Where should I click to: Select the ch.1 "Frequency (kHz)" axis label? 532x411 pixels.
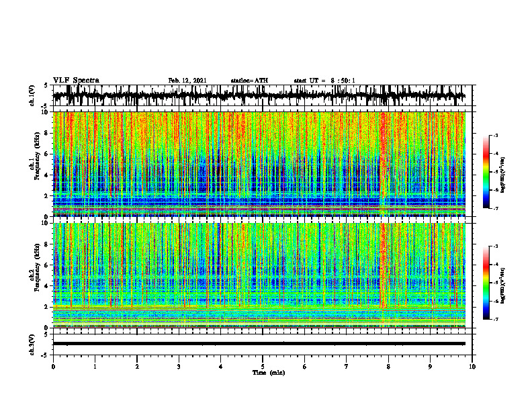(38, 156)
